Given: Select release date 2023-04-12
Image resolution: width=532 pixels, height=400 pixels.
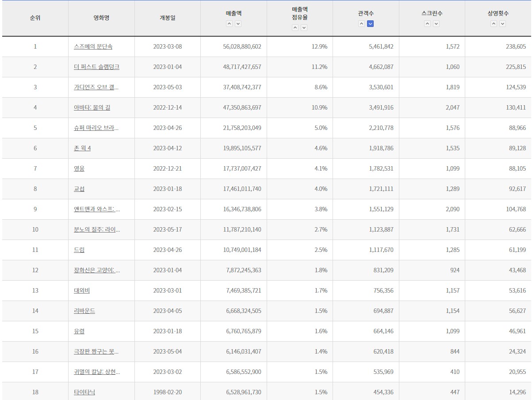Looking at the screenshot, I should pyautogui.click(x=168, y=148).
